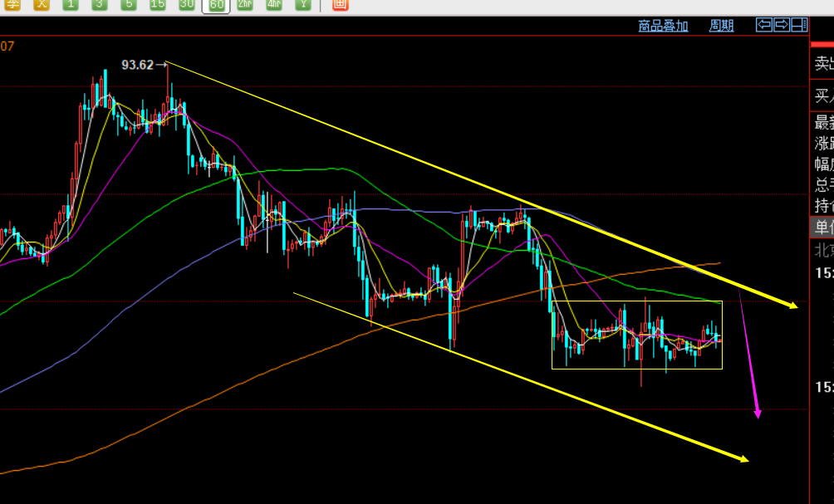Select the highlighted 单 tab in side panel
Screen dimensions: 834x504
822,228
